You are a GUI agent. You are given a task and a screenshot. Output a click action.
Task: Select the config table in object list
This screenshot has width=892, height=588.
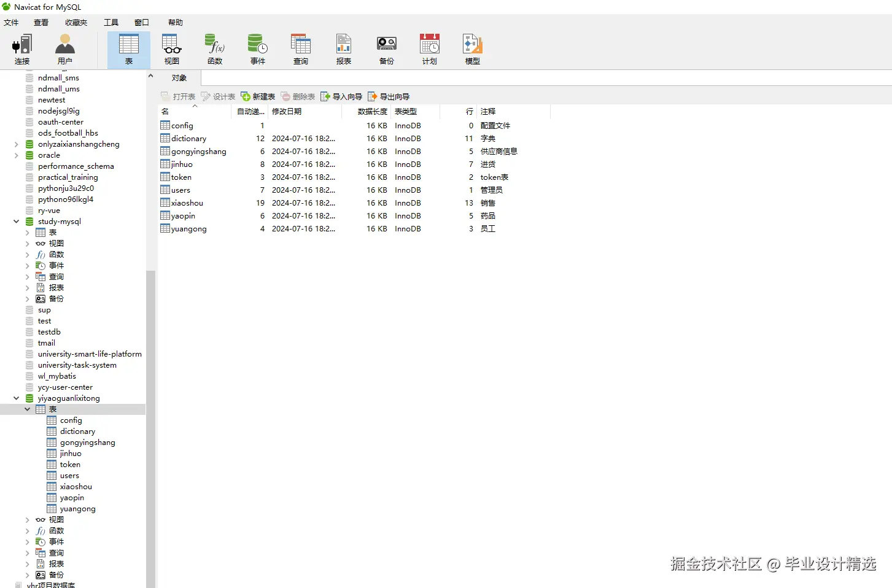pos(182,125)
